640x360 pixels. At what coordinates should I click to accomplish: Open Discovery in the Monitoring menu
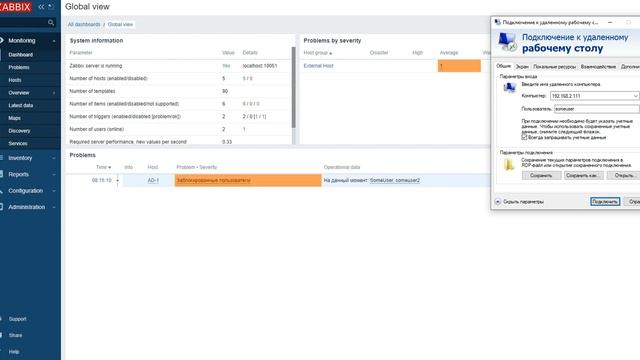[x=19, y=131]
